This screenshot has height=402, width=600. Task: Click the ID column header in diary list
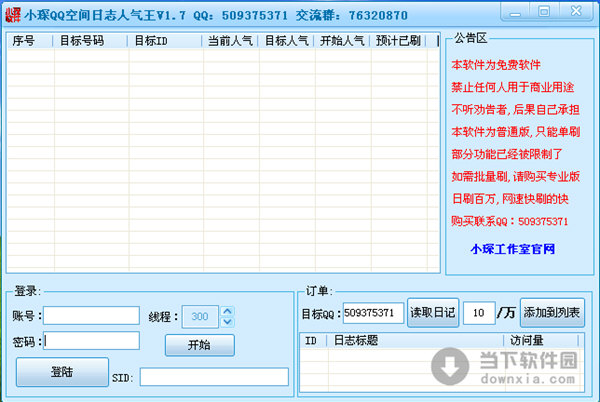[313, 340]
